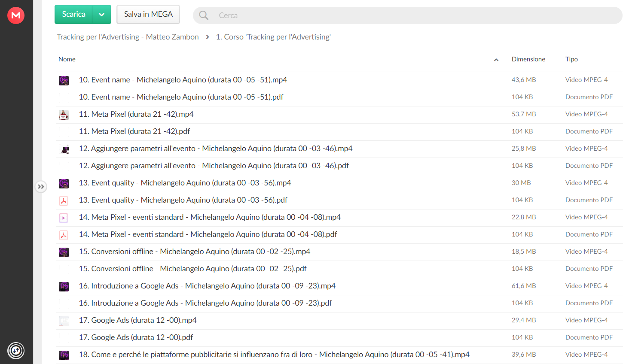Click 39,6 MB size cell
Screen dimensions: 623x364
point(524,355)
